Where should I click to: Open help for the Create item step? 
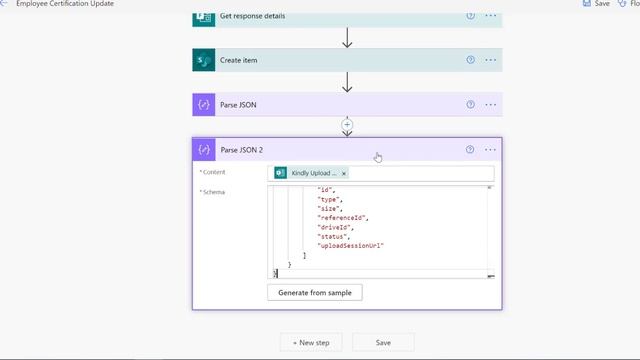[470, 60]
